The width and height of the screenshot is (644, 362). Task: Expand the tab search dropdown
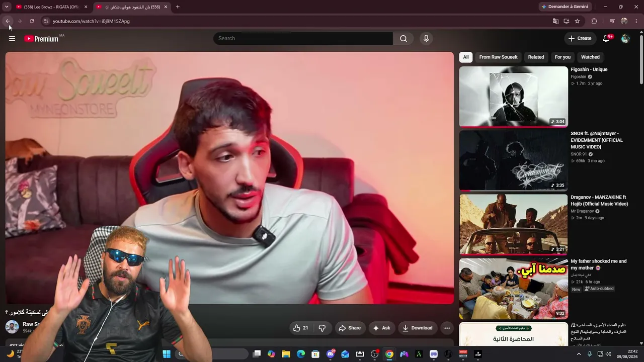click(x=7, y=7)
